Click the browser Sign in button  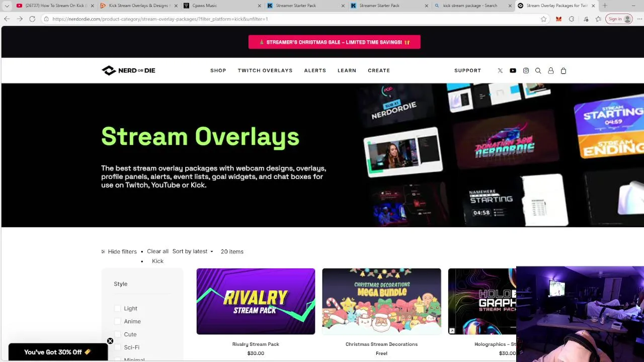coord(619,19)
